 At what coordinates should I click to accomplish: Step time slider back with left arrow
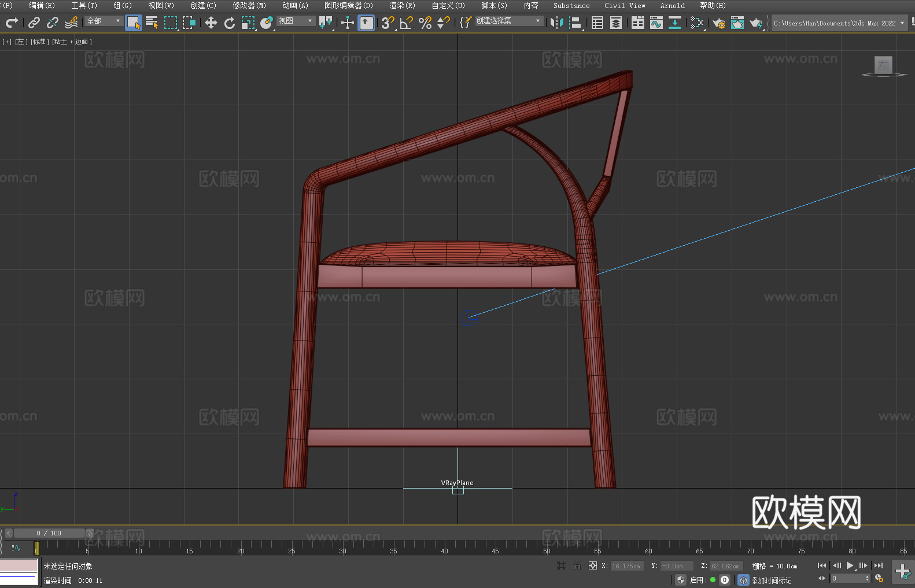tap(9, 533)
